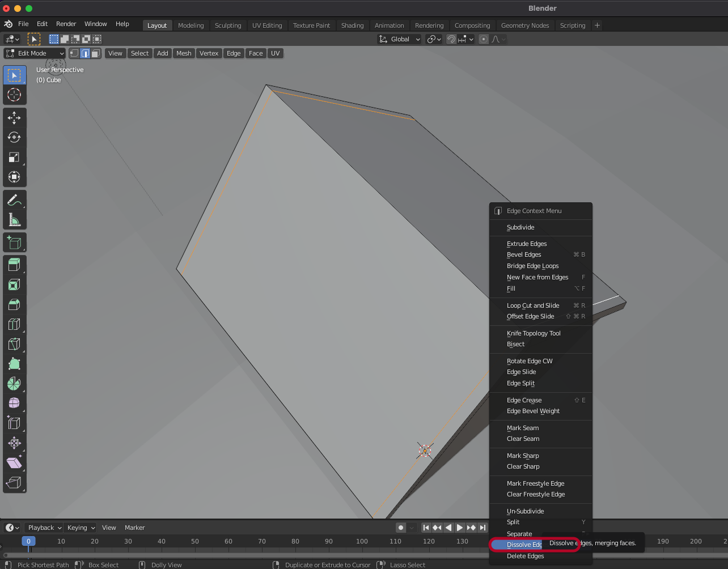This screenshot has width=728, height=569.
Task: Switch to the UV Editing workspace tab
Action: 267,26
